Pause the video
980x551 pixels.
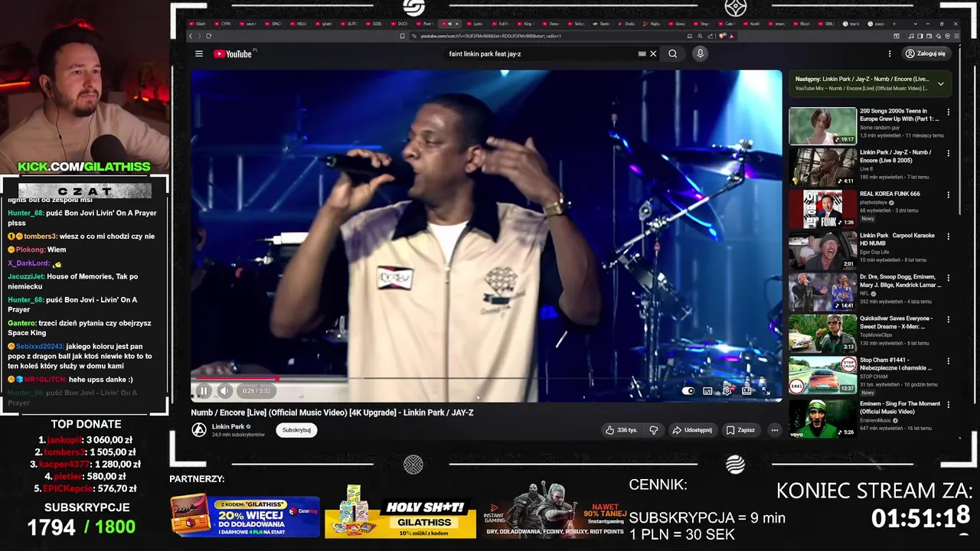204,391
